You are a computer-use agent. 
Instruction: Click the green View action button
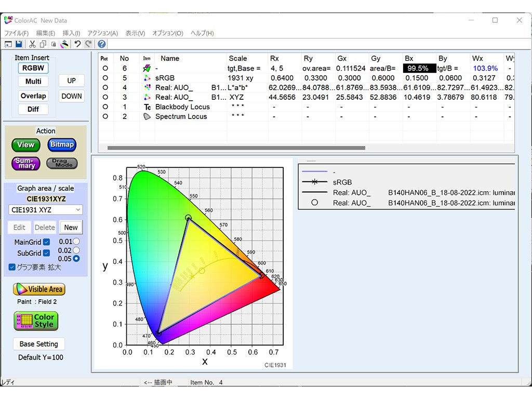coord(25,145)
